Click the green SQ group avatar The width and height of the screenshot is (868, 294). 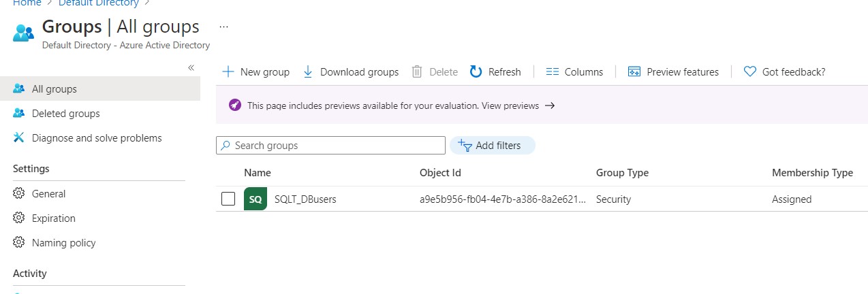coord(255,199)
